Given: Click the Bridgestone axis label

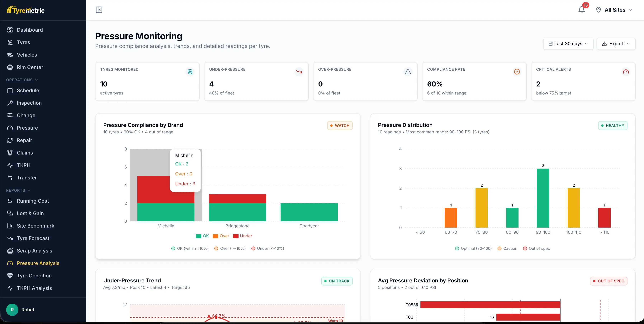Looking at the screenshot, I should click(x=237, y=226).
